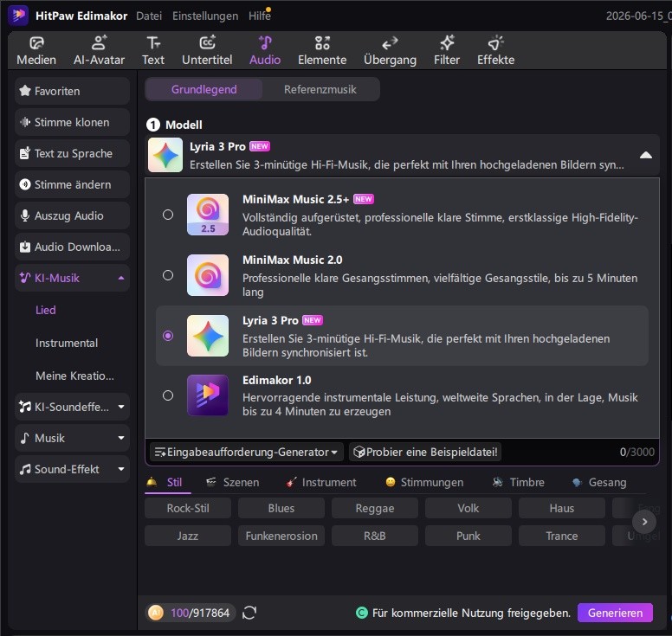Viewport: 672px width, 636px height.
Task: Click the refresh credits icon
Action: 249,613
